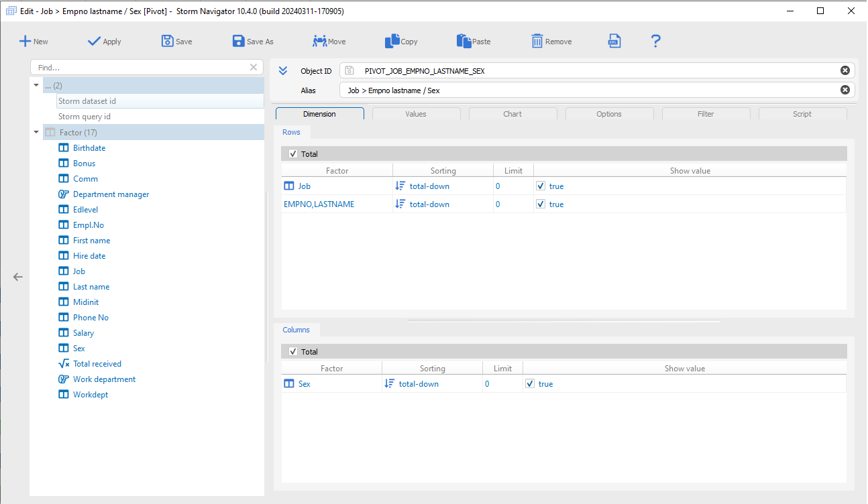The width and height of the screenshot is (868, 504).
Task: Toggle Show value checkbox for EMPNO,LASTNAME
Action: click(541, 204)
